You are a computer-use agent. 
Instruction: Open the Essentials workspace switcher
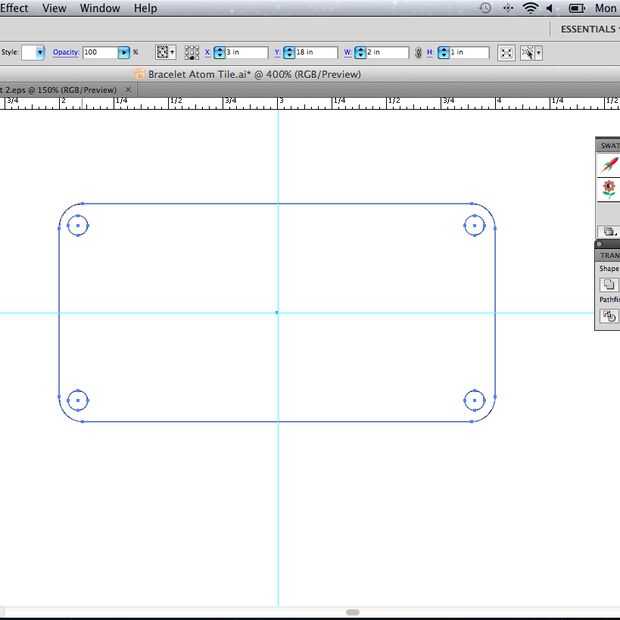pos(590,29)
